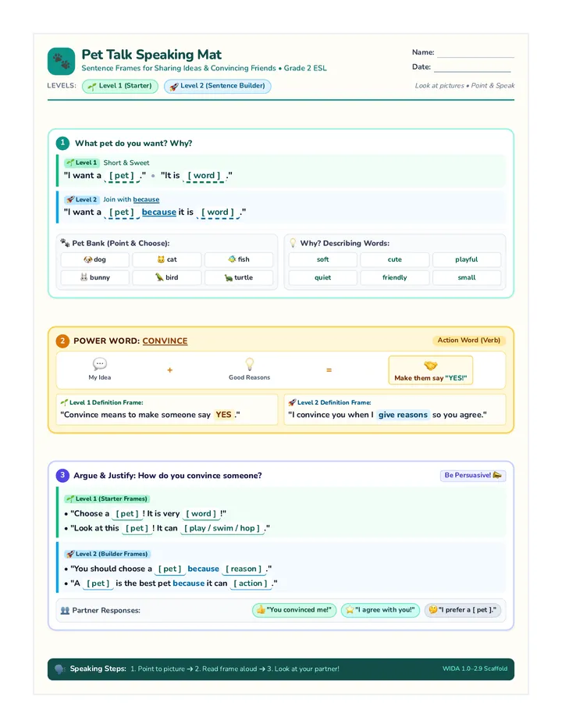Click the large underlined 'because' in Level 2 frame
This screenshot has height=728, width=562.
tap(158, 212)
